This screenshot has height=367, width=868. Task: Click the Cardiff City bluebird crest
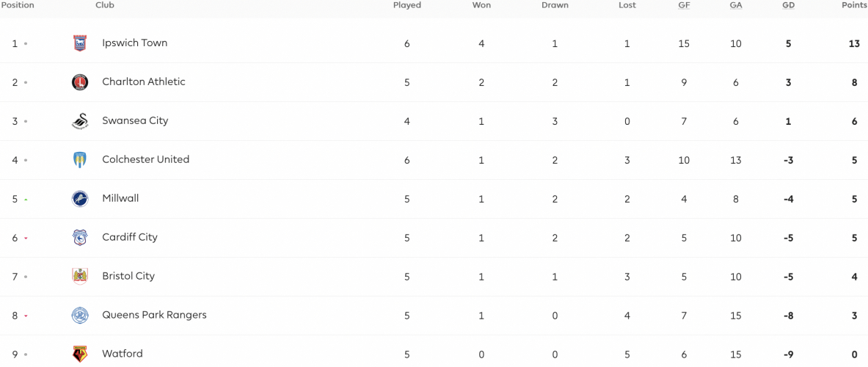[x=80, y=238]
